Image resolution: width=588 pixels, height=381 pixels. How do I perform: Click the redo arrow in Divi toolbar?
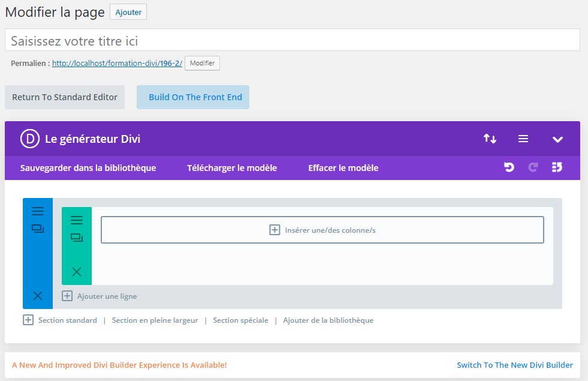pos(533,168)
